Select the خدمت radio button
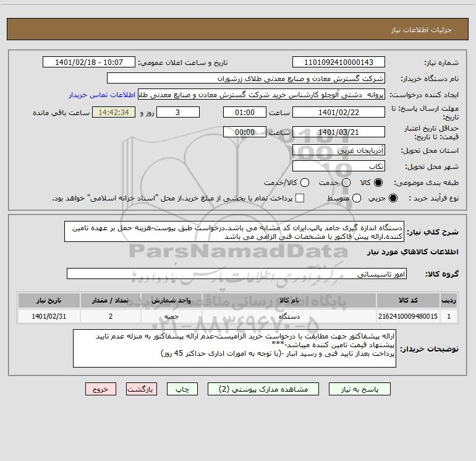Screen dimensions: 476x461 pos(346,183)
